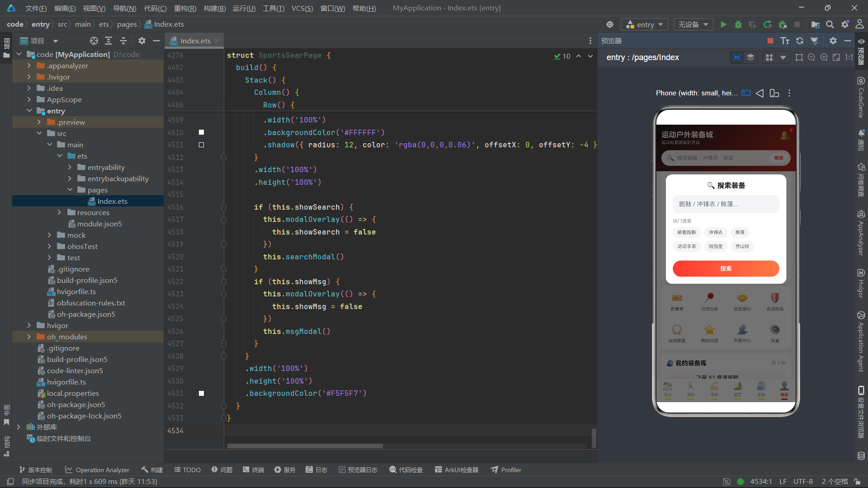Click the editor horizontal scrollbar
This screenshot has width=868, height=488.
click(305, 446)
